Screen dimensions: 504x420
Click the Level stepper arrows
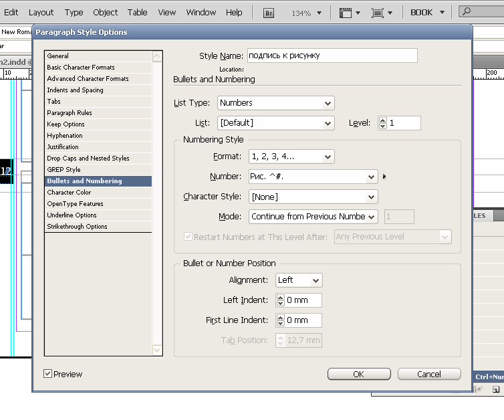(382, 123)
